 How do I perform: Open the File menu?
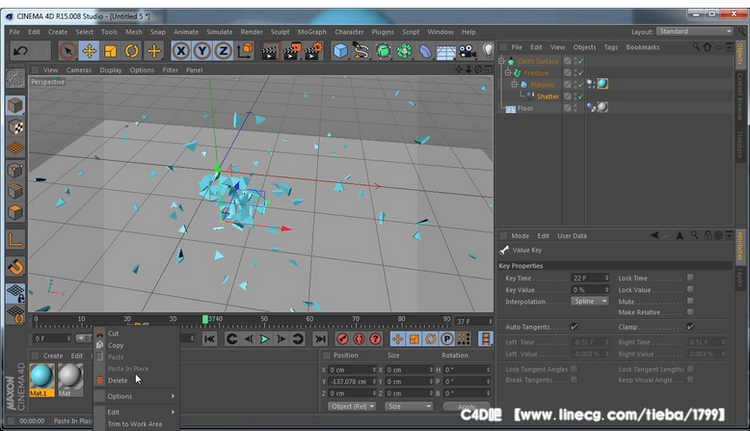click(x=15, y=32)
